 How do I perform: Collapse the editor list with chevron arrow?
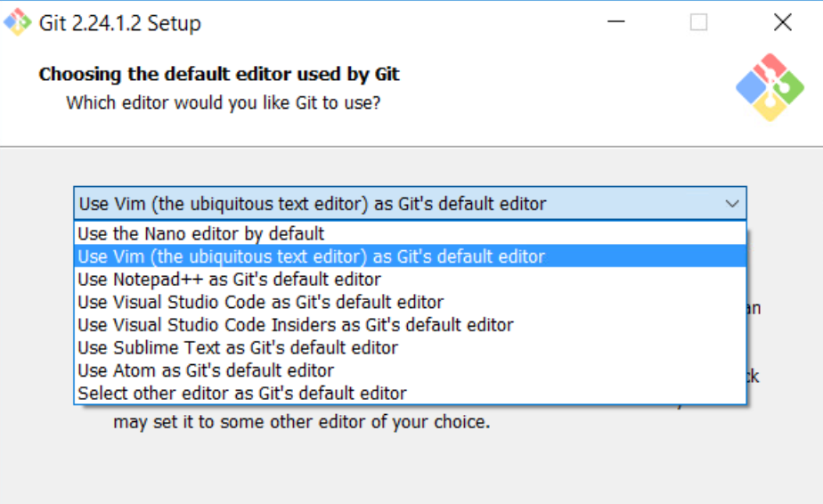click(x=732, y=204)
